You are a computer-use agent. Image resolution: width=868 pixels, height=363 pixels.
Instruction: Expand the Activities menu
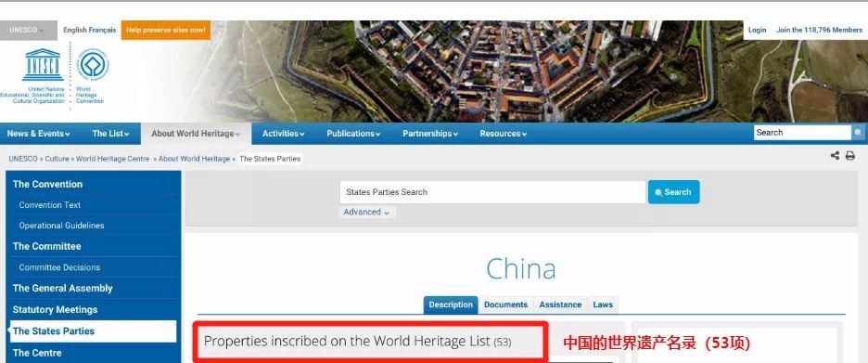284,134
